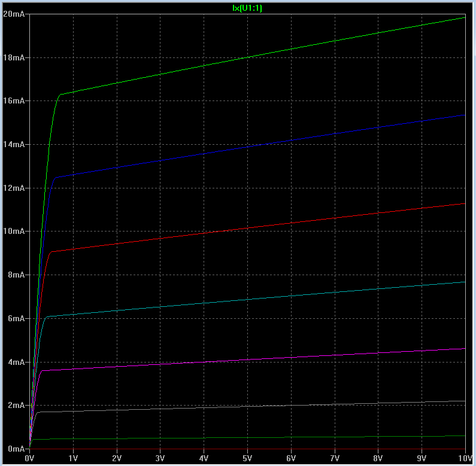Click the Ix(U1:1) trace label
Image resolution: width=476 pixels, height=466 pixels.
click(x=247, y=8)
